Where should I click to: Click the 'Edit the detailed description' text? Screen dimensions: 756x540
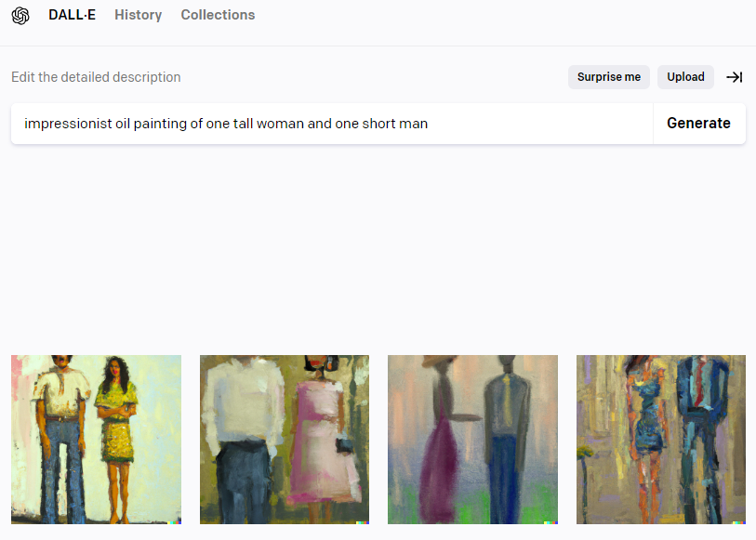[x=96, y=77]
